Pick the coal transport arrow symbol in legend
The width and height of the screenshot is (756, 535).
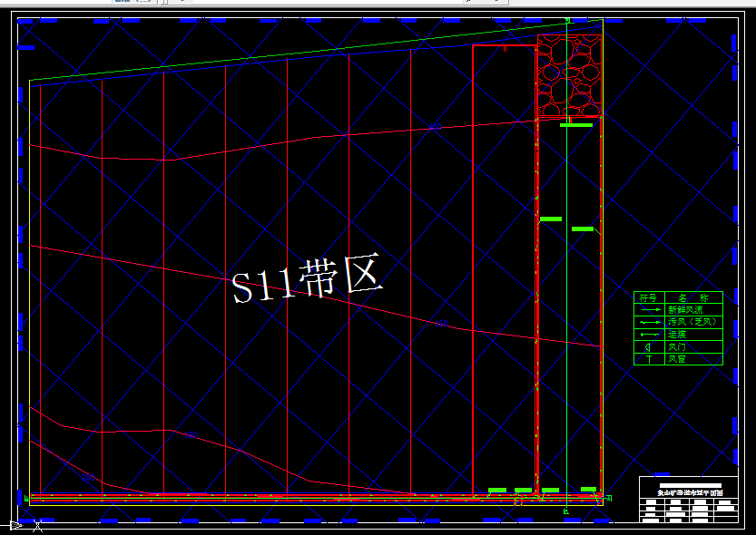650,335
